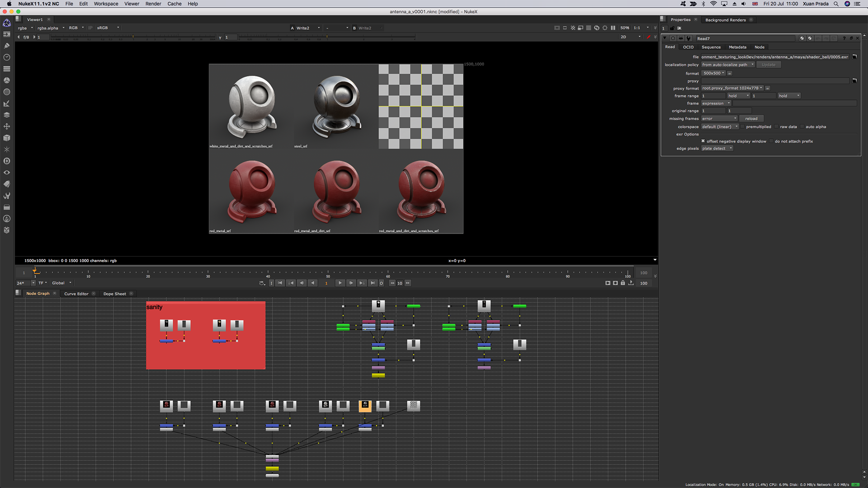Open the Views nodes menu (eye icon)
868x488 pixels.
click(7, 173)
